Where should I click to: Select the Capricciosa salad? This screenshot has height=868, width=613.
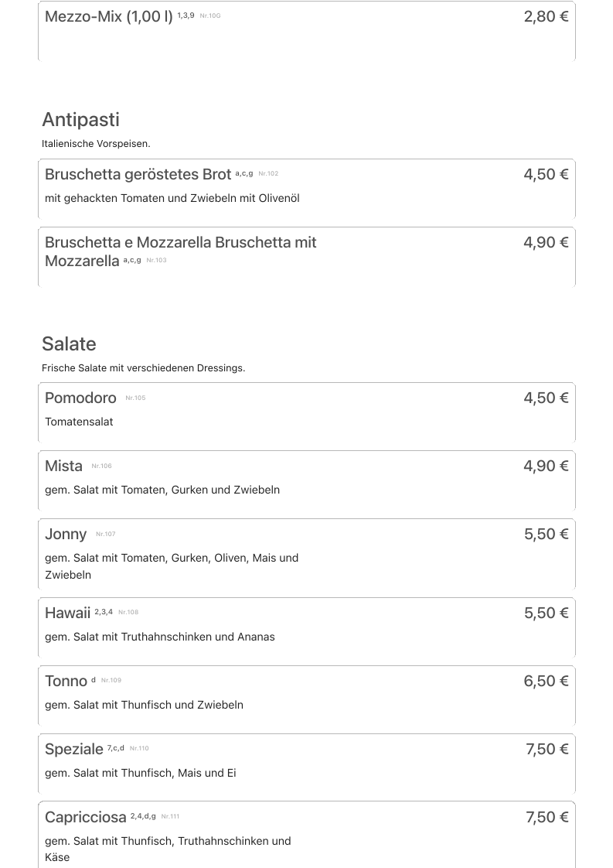[85, 818]
